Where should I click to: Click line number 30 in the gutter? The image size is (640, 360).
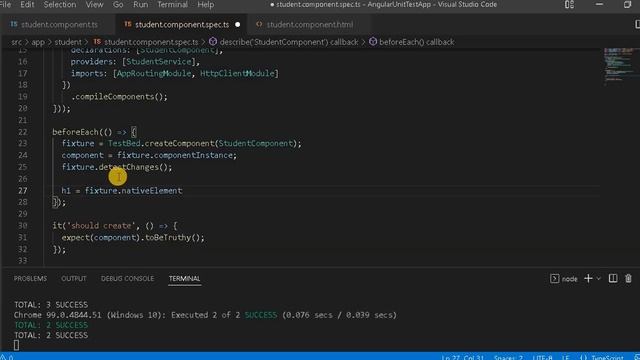point(22,226)
